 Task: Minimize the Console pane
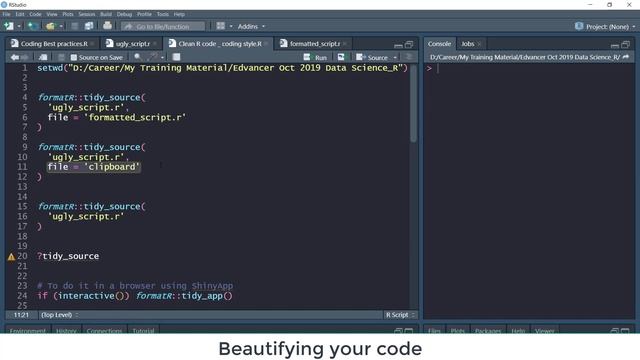[615, 45]
